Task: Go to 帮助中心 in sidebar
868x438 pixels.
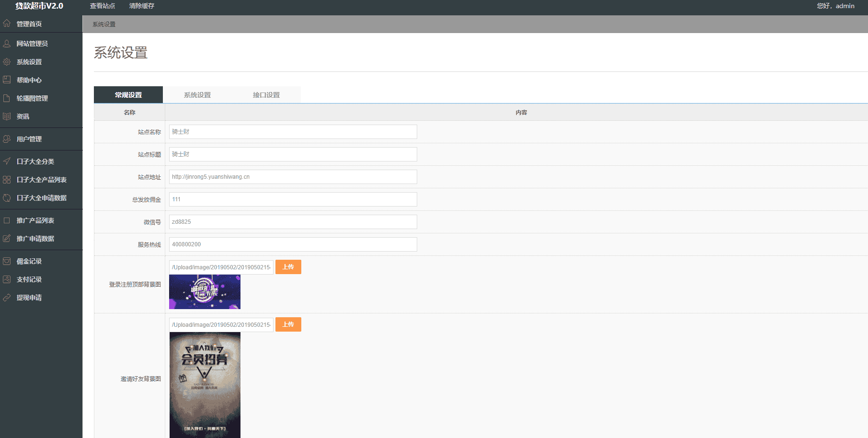Action: (29, 80)
